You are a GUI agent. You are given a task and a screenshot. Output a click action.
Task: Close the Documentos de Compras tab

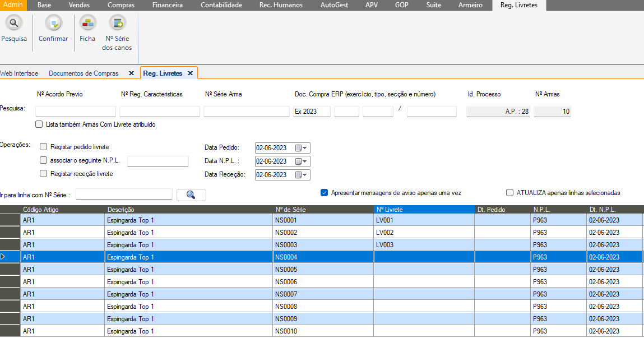(x=131, y=73)
